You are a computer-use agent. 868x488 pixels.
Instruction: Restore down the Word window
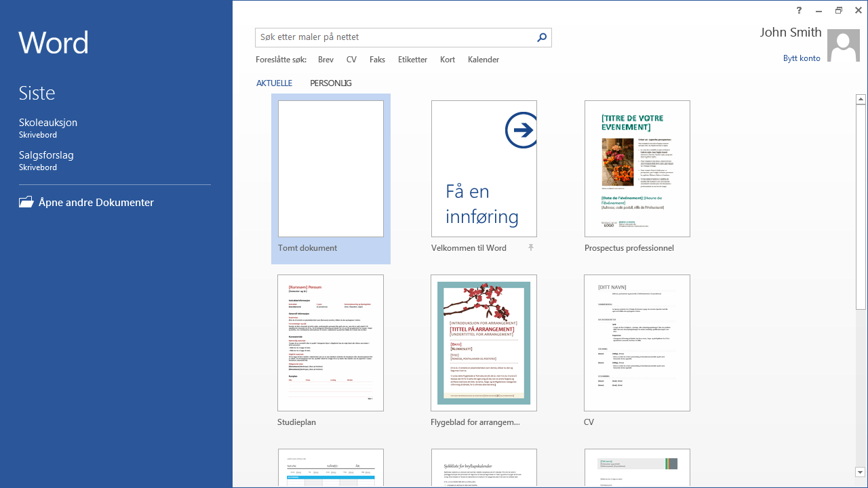click(839, 10)
